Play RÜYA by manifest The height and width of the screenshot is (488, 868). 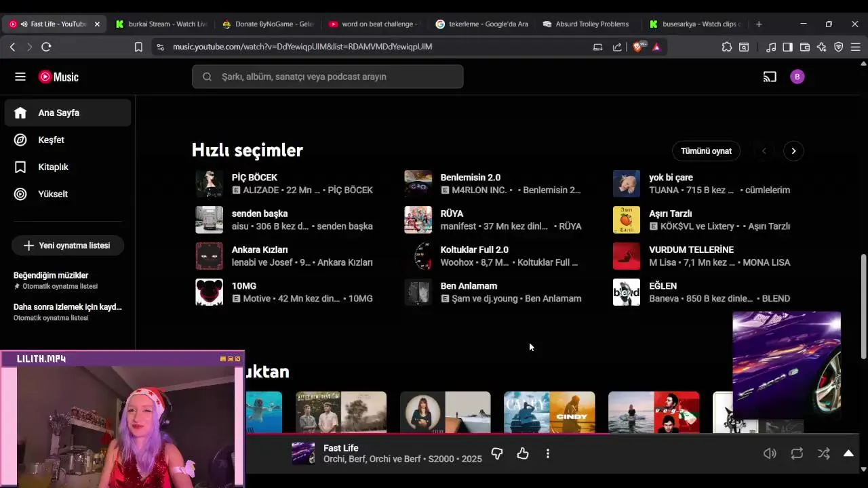tap(418, 220)
